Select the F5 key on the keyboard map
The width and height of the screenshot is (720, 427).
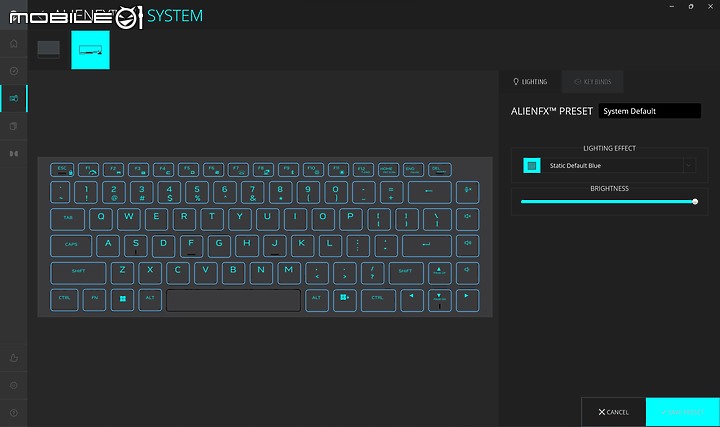click(x=188, y=170)
